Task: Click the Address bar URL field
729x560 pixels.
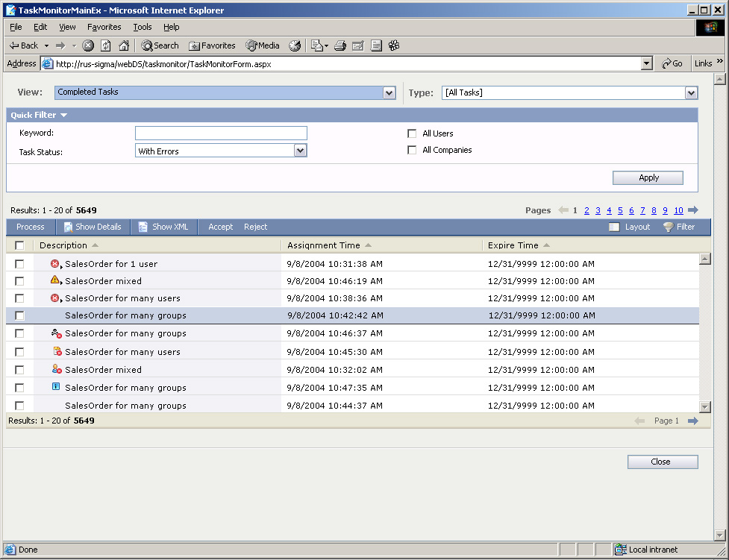Action: (341, 63)
